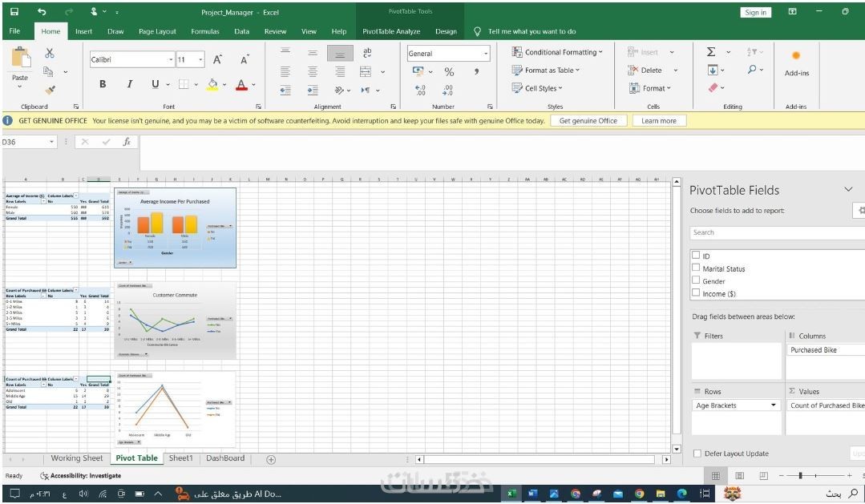This screenshot has height=504, width=865.
Task: Check the Gender field checkbox
Action: [696, 280]
